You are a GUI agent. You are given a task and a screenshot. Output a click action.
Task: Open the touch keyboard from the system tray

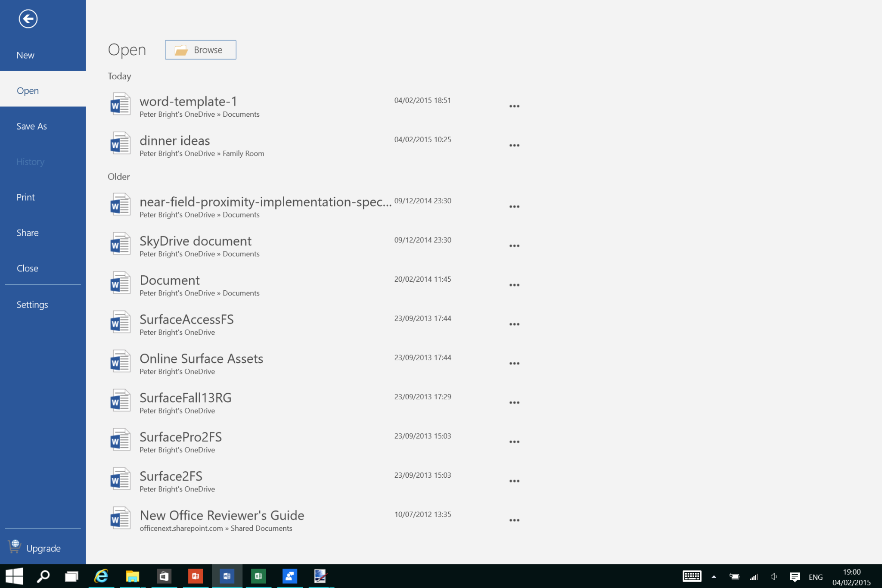tap(692, 576)
